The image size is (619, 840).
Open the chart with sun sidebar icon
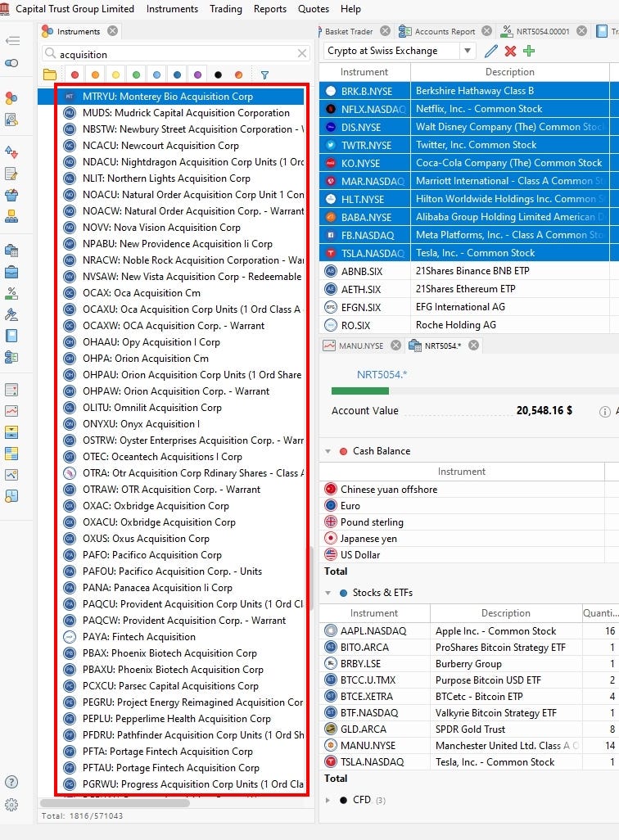click(x=11, y=475)
